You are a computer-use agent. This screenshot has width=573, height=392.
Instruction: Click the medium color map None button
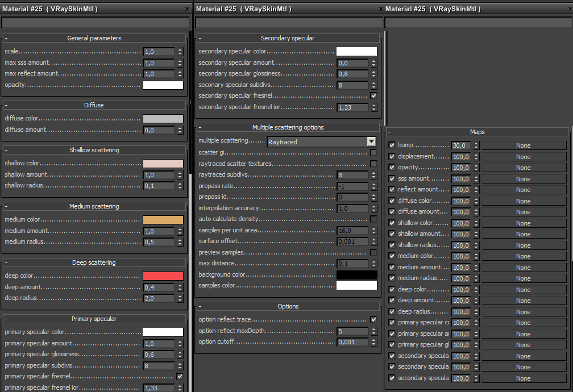(x=524, y=256)
